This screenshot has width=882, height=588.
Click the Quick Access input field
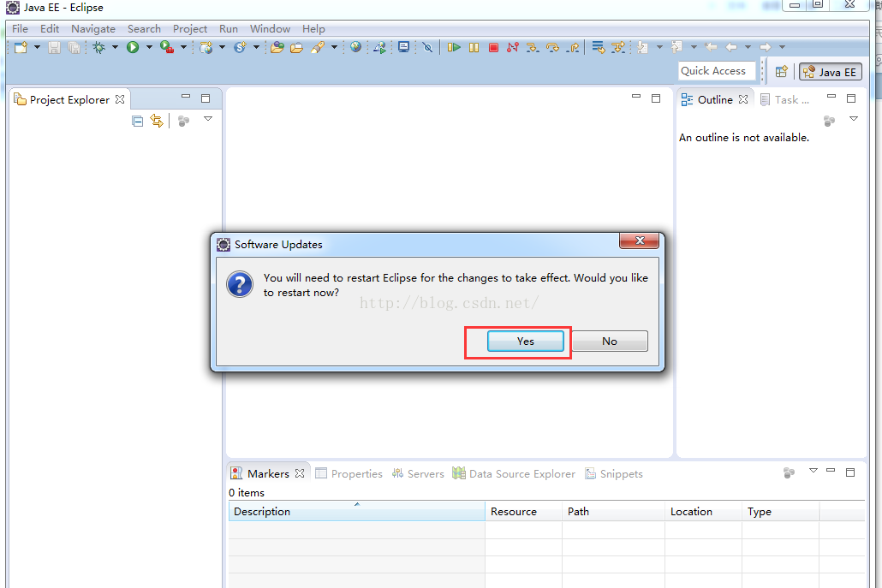[x=717, y=71]
